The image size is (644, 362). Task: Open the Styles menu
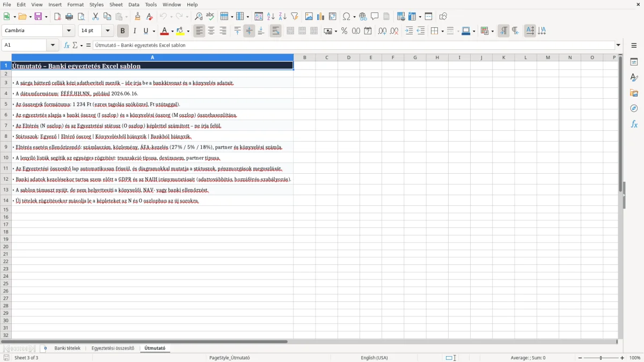[x=97, y=4]
